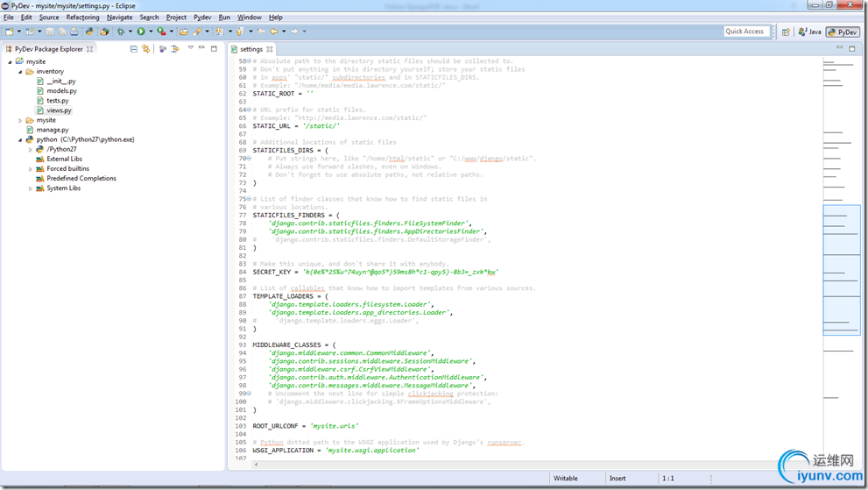The width and height of the screenshot is (868, 490).
Task: Select models.py in the tree
Action: point(61,91)
